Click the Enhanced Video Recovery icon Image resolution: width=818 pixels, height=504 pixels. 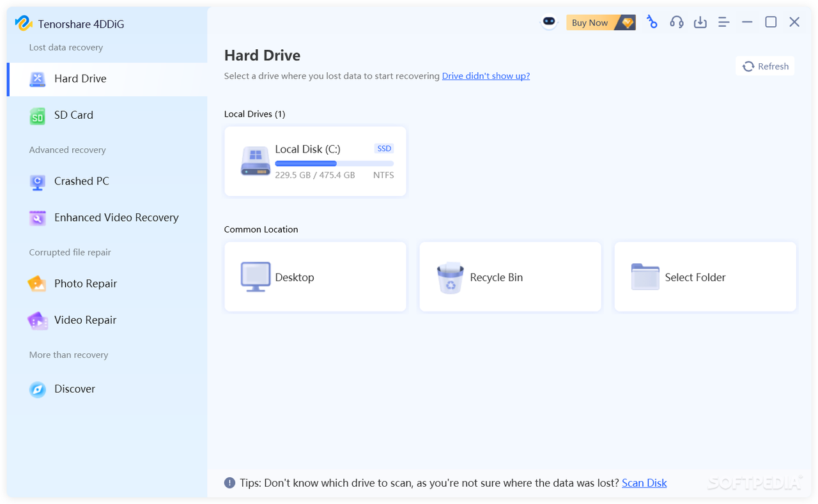(38, 218)
